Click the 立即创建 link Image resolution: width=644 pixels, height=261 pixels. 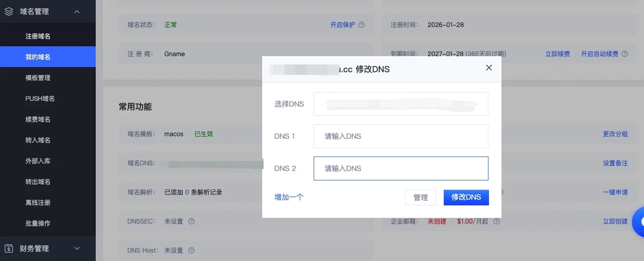[x=615, y=221]
